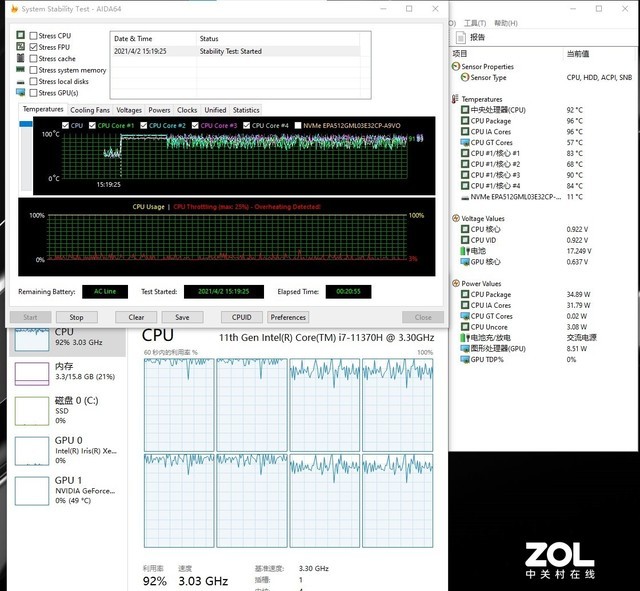Select GPU 0 Intel Iris Xe entry
Viewport: 640px width, 591px height.
67,451
